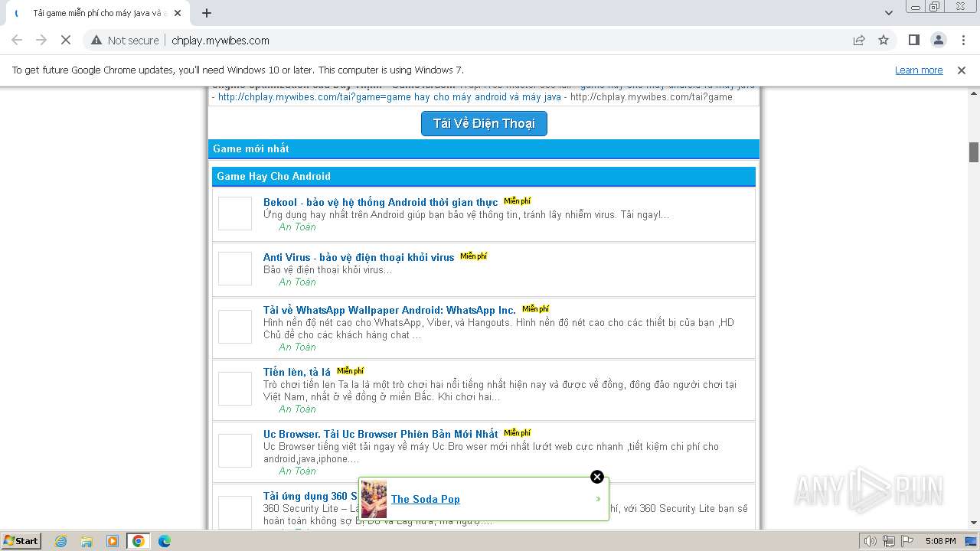The image size is (980, 551).
Task: Click The Soda Pop ad thumbnail image
Action: click(x=374, y=499)
